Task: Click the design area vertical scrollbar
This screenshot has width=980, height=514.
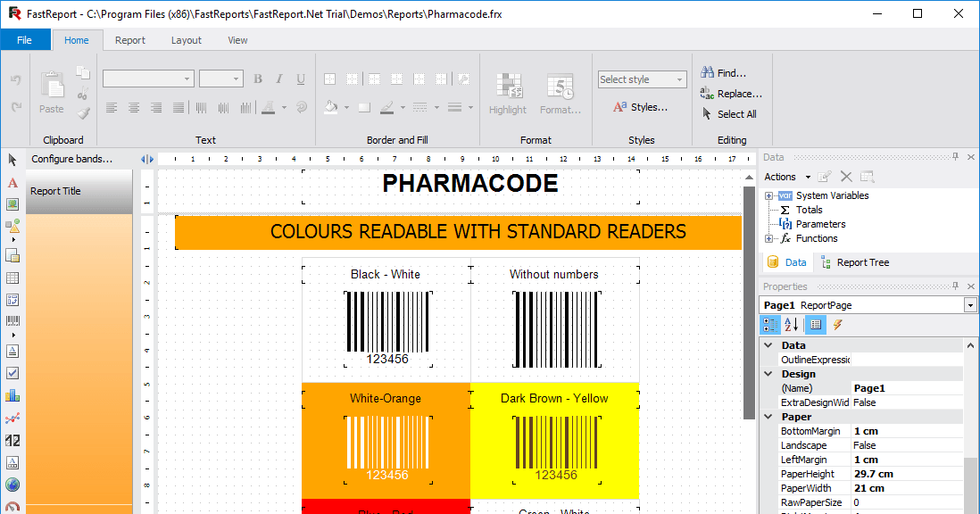Action: [x=749, y=303]
